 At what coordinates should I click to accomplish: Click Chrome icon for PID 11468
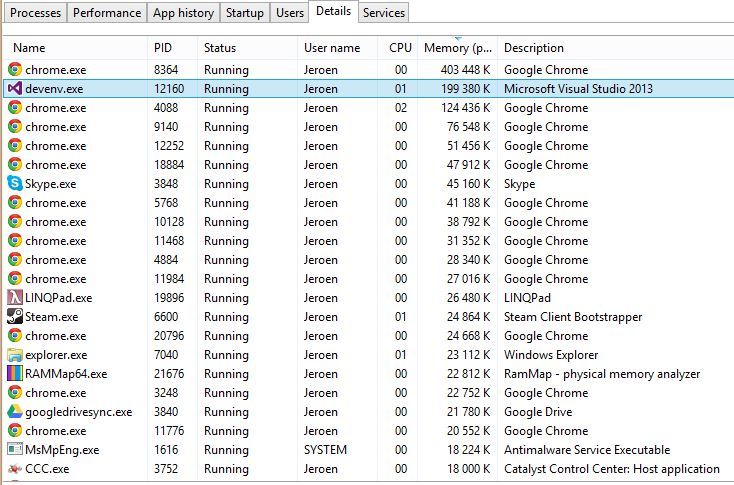[x=15, y=241]
